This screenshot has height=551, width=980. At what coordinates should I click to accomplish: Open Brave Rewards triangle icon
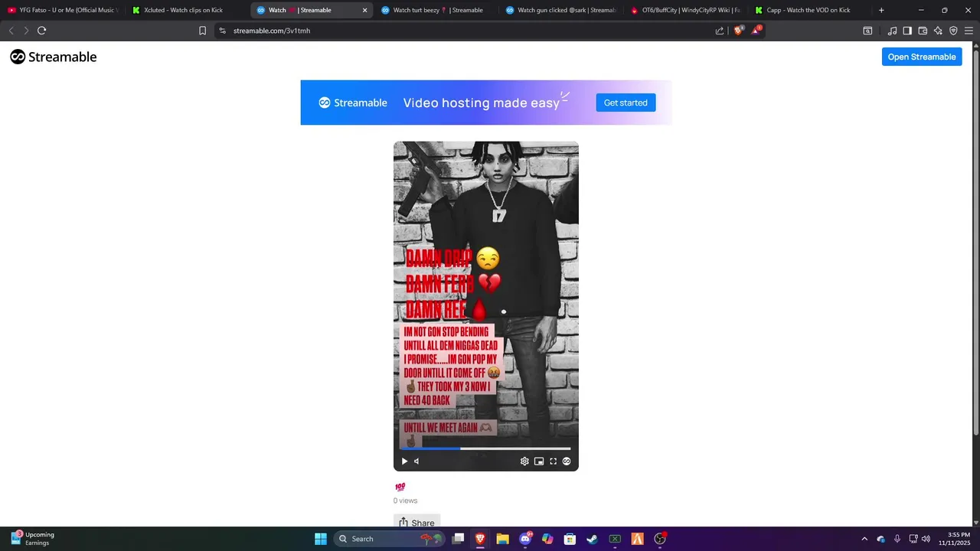756,31
